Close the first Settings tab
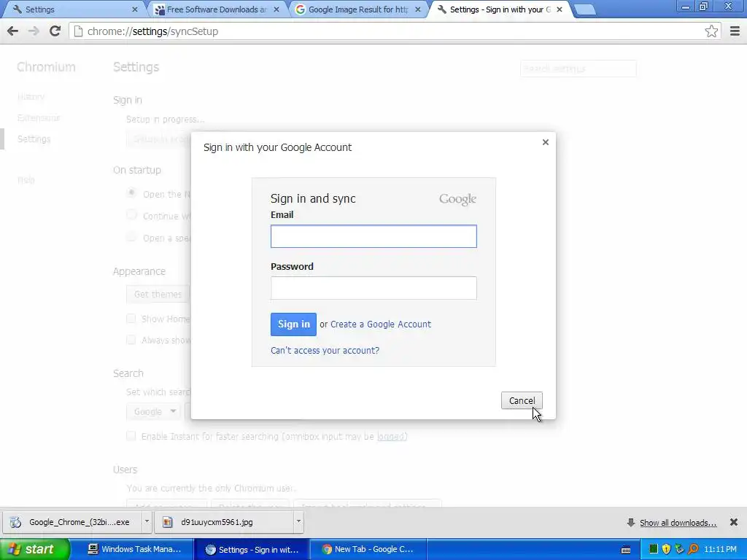Image resolution: width=747 pixels, height=560 pixels. click(135, 9)
